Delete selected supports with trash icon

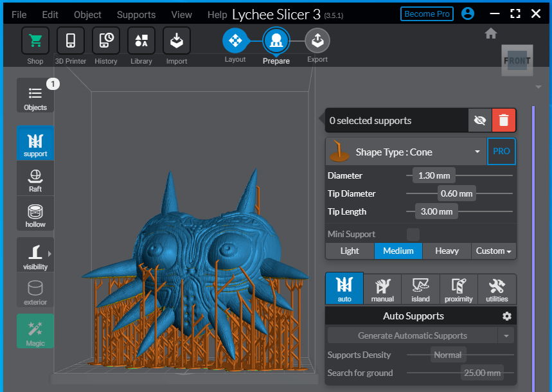point(504,120)
